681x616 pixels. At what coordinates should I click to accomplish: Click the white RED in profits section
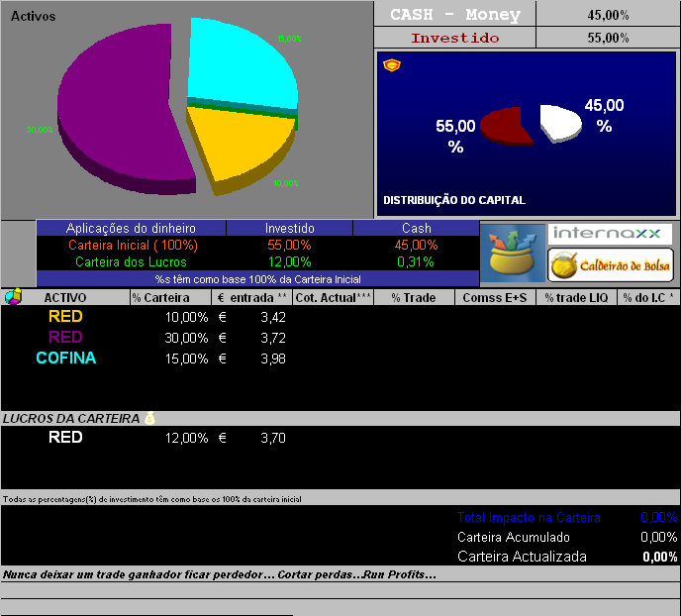(x=65, y=437)
